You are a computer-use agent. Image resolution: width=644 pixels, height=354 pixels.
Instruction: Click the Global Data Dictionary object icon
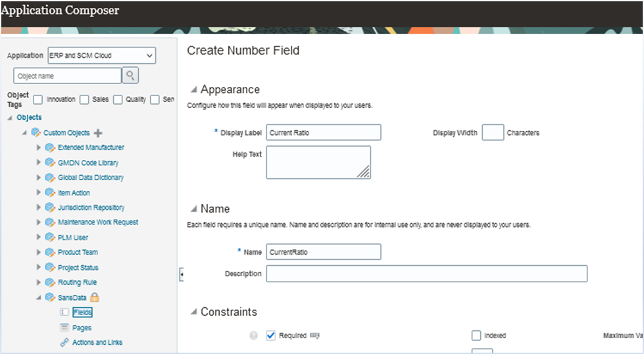coord(50,178)
